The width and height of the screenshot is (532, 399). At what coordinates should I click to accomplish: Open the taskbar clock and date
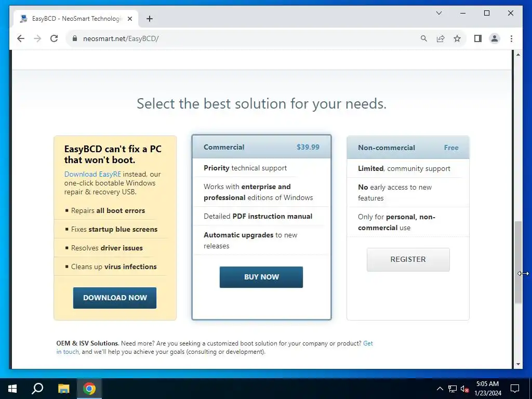tap(487, 389)
